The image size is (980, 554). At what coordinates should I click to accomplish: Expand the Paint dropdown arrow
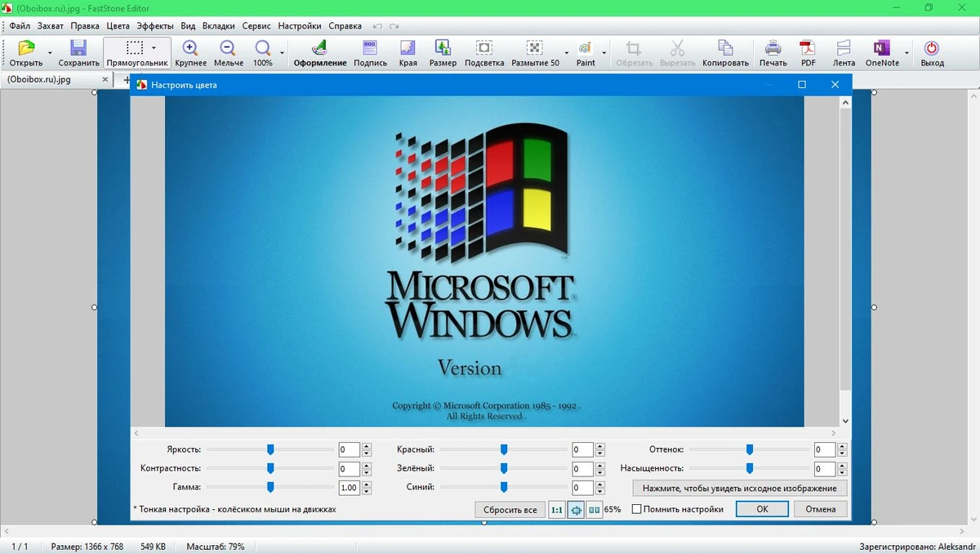pyautogui.click(x=605, y=52)
